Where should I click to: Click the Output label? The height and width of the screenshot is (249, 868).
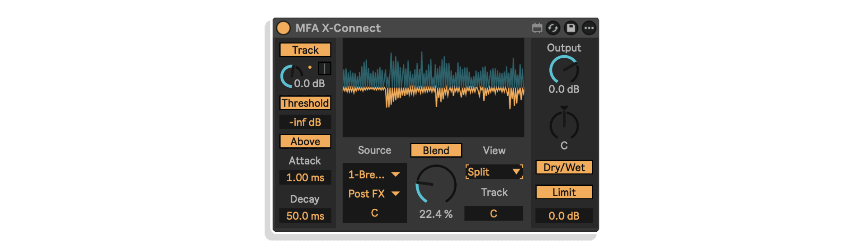564,48
